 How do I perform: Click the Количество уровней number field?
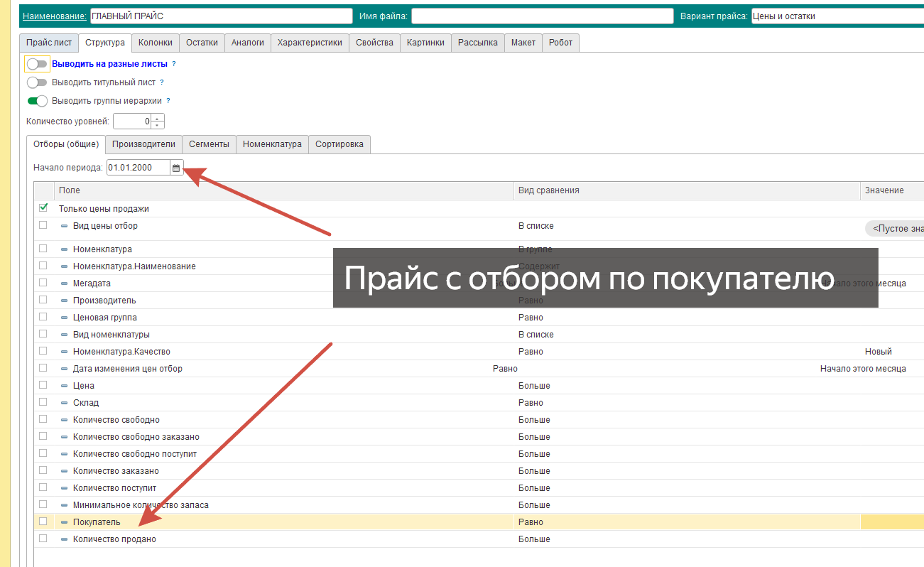pyautogui.click(x=133, y=121)
